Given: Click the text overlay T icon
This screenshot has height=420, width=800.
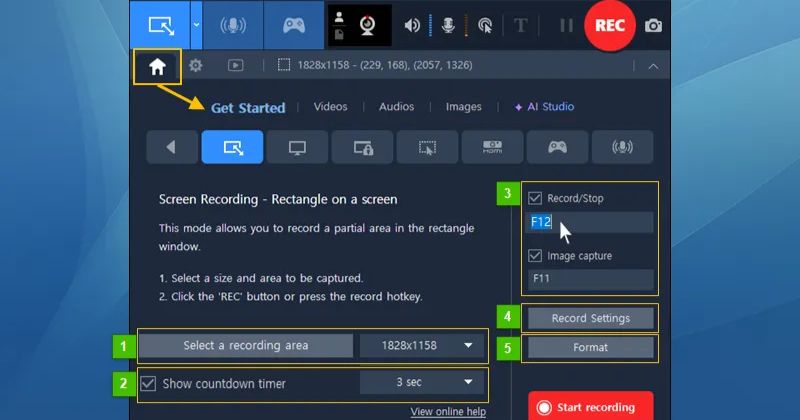Looking at the screenshot, I should pos(520,25).
